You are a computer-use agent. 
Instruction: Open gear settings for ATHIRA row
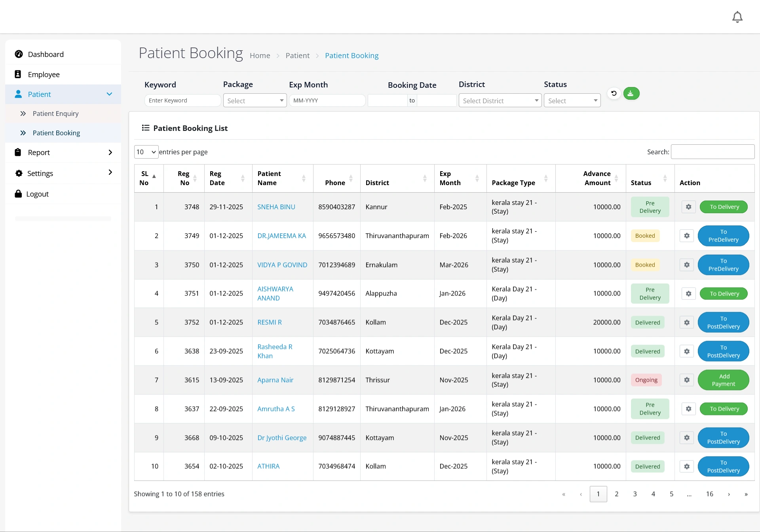(687, 466)
